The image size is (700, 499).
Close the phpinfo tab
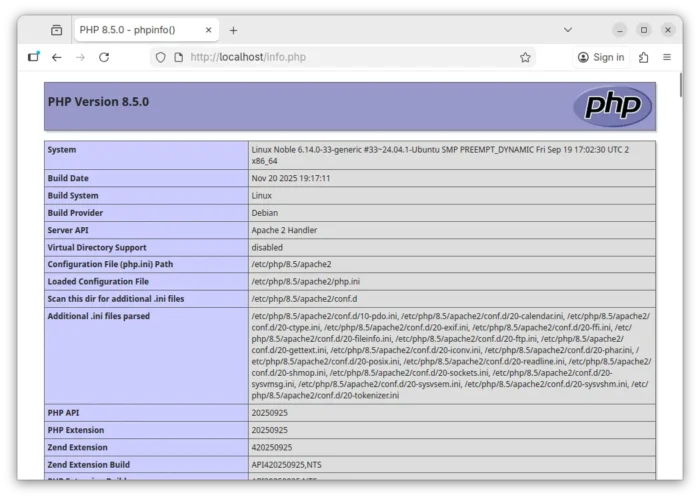tap(207, 30)
